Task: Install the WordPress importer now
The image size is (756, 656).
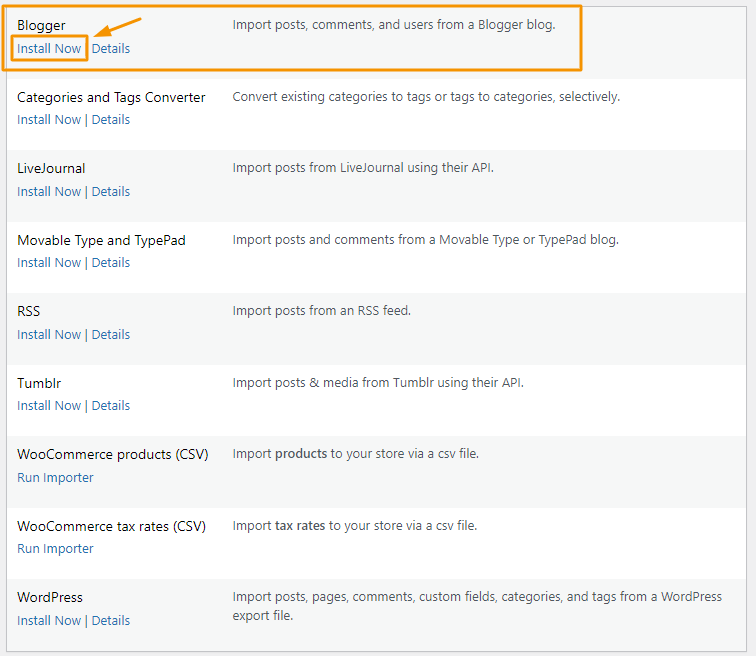Action: (x=49, y=621)
